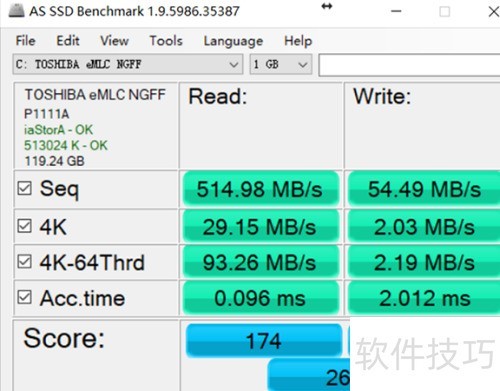500x391 pixels.
Task: Click the read score value 174
Action: tap(264, 341)
